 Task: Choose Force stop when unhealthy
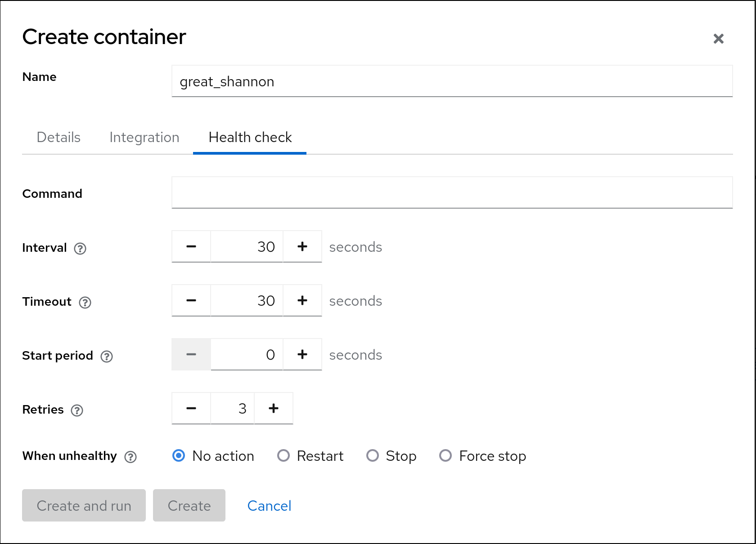tap(445, 456)
